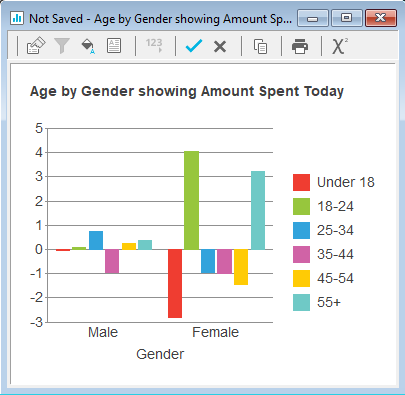Screen dimensions: 405x395
Task: Open the paint bucket color fill tool
Action: tap(88, 46)
